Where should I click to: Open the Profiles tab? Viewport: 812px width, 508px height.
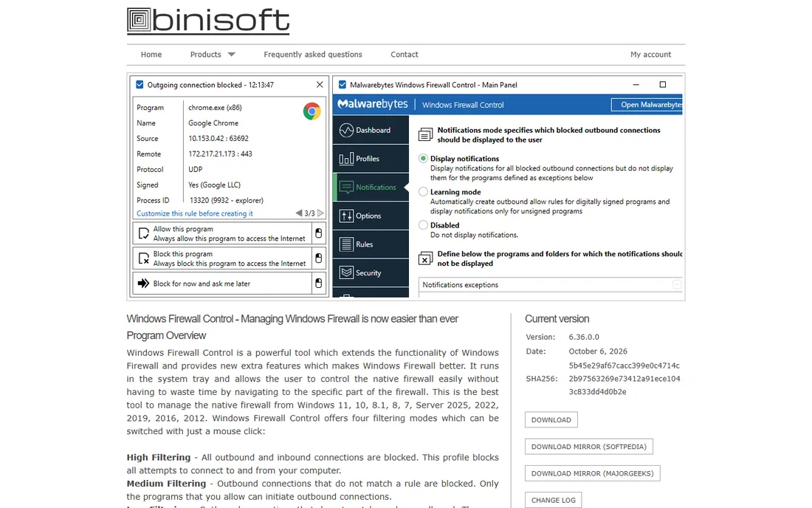(371, 159)
